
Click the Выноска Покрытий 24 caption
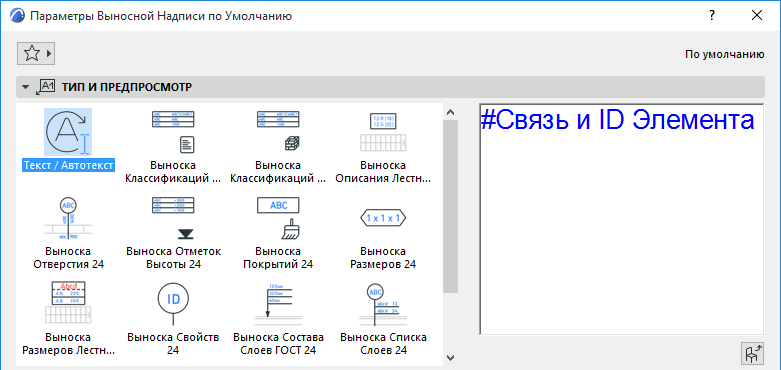tap(278, 257)
